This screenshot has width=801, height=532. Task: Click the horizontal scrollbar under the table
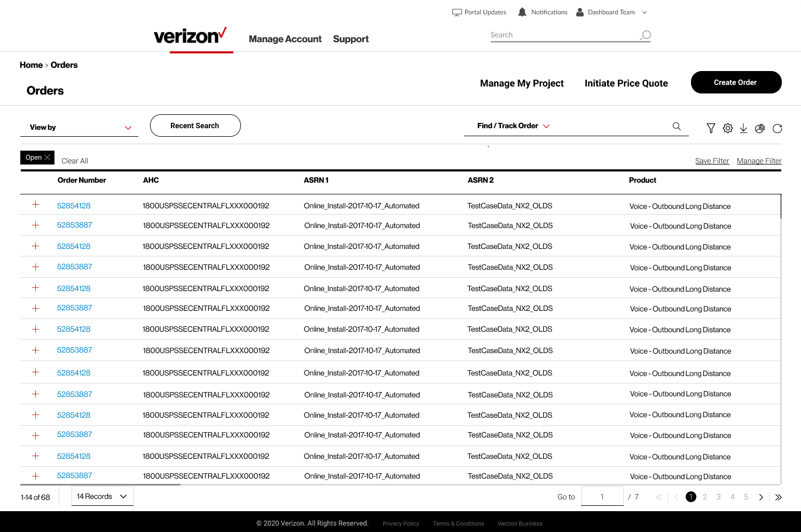(100, 484)
